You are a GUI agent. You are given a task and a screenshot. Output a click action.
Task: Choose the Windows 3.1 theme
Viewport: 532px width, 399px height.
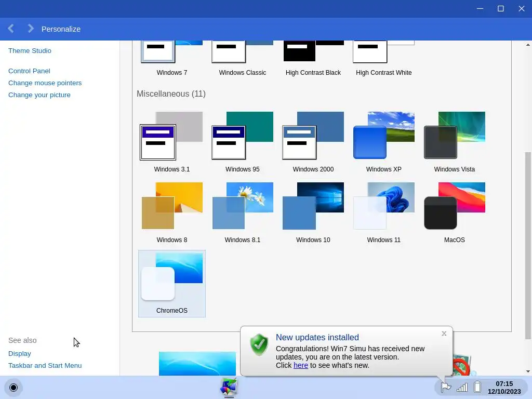(171, 142)
